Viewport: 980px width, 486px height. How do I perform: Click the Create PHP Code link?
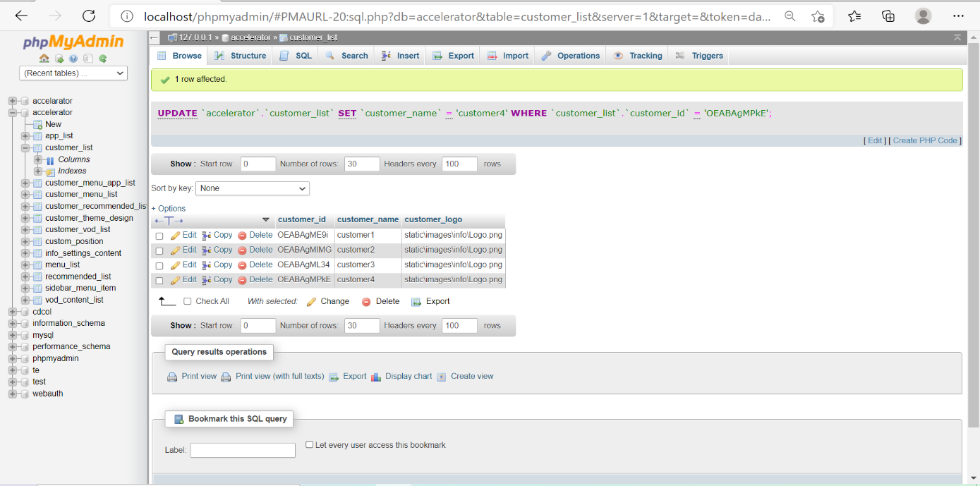pyautogui.click(x=925, y=140)
